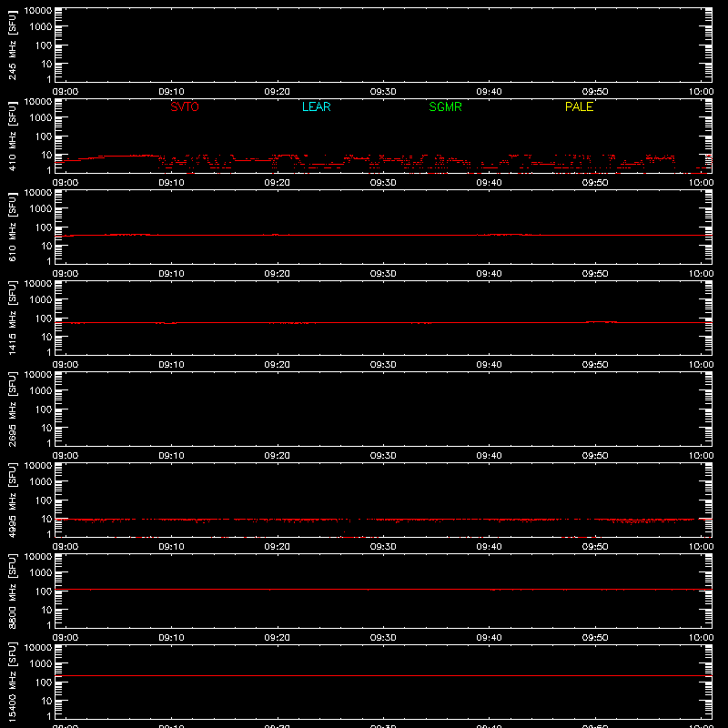Click the cyan LEAR station label

[x=316, y=106]
